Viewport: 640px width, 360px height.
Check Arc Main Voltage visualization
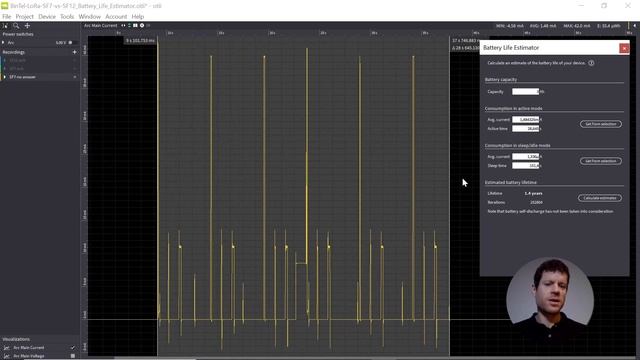click(x=73, y=356)
